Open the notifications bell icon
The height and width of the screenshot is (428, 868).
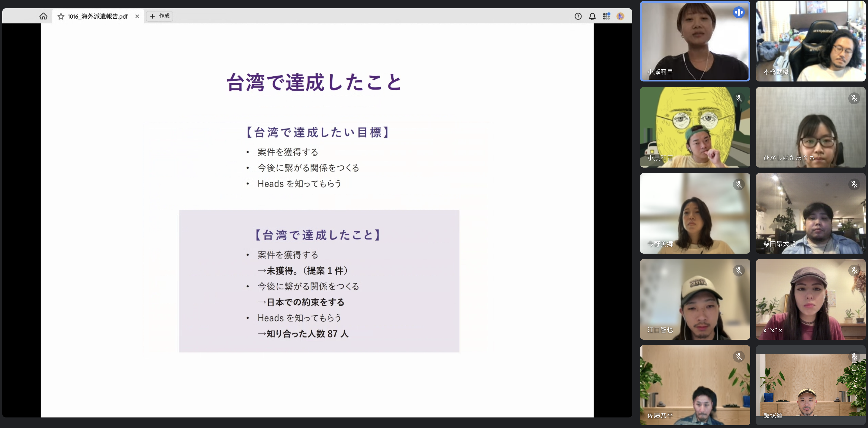592,16
